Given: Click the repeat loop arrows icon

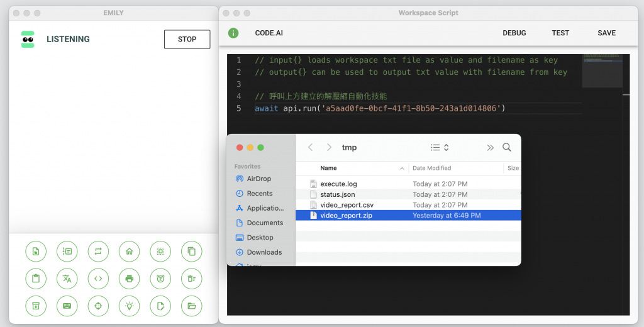Looking at the screenshot, I should pos(98,252).
